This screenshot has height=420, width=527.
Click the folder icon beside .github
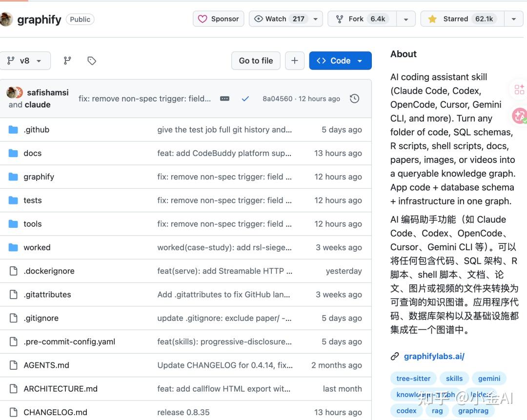coord(13,130)
